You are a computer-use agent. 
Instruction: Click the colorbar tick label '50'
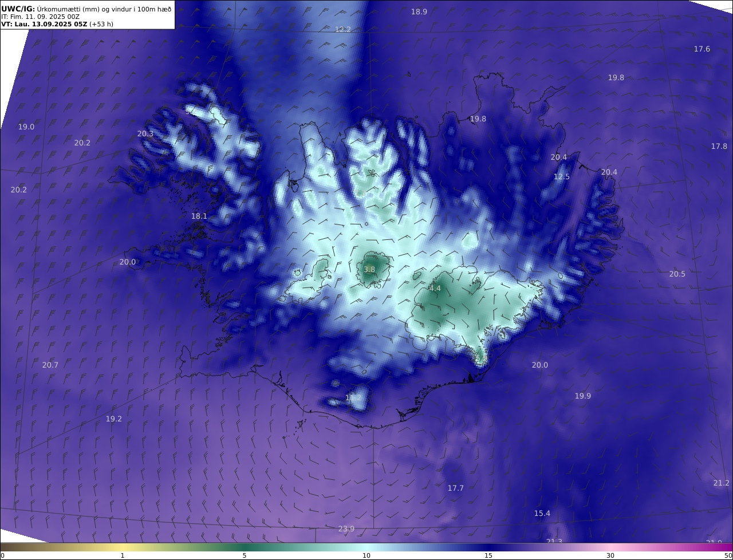coord(728,555)
